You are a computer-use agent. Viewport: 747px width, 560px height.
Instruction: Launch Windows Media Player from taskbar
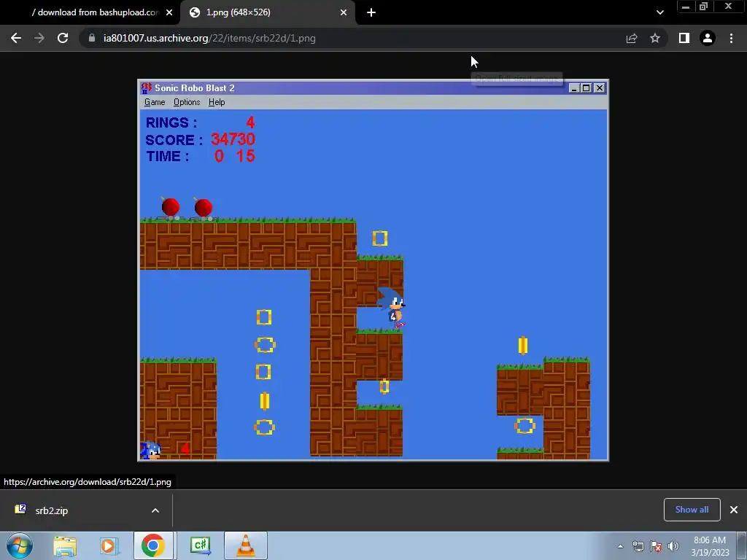pos(108,545)
